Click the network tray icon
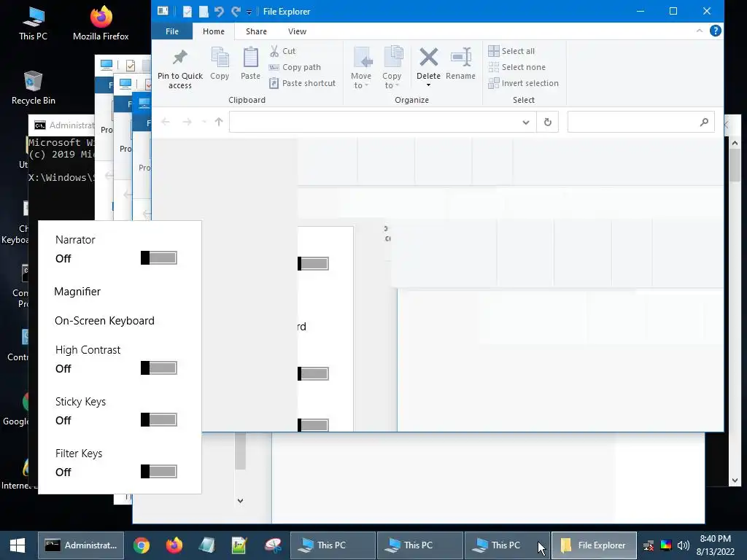747x560 pixels. tap(649, 545)
